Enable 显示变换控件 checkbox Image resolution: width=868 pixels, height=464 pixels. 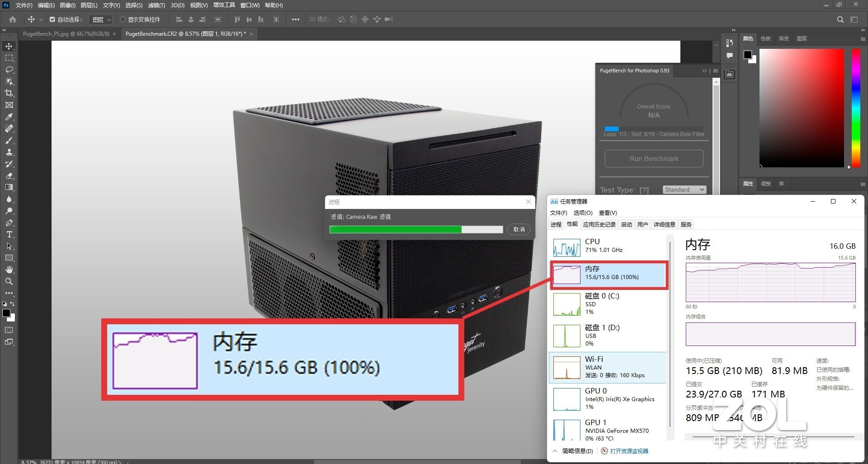point(123,19)
